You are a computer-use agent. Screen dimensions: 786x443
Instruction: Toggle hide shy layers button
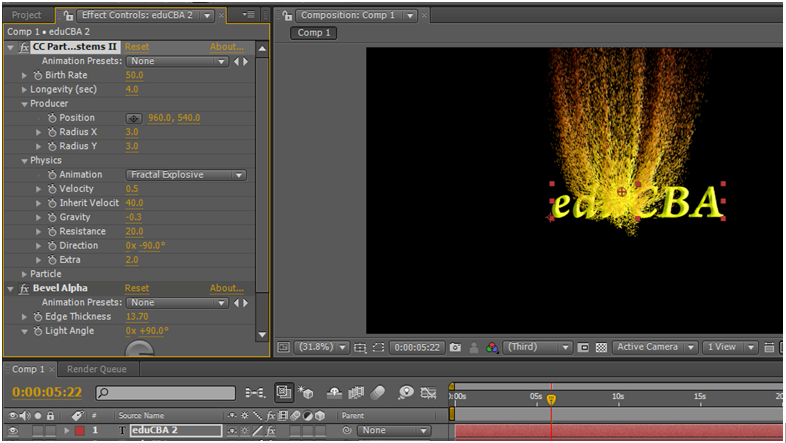334,392
